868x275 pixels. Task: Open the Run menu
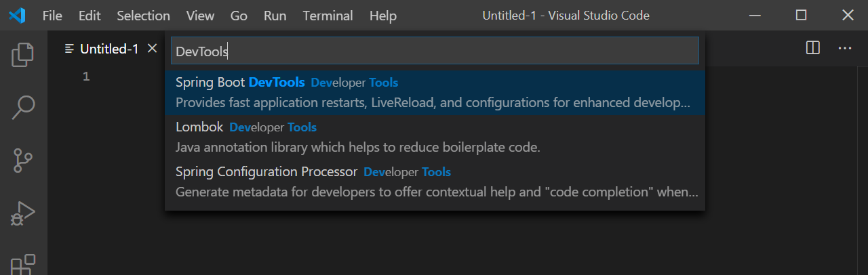pyautogui.click(x=275, y=16)
